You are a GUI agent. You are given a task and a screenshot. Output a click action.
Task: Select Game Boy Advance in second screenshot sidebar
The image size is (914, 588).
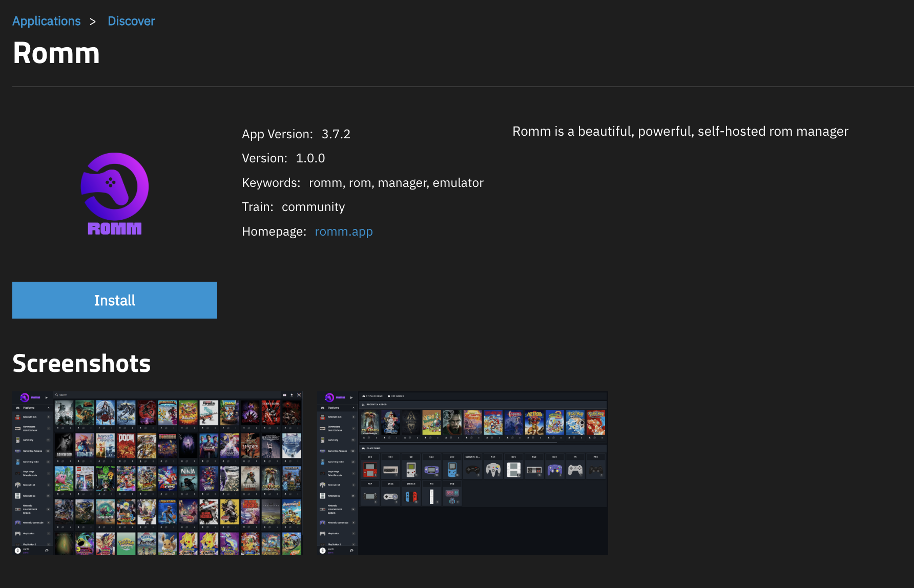click(x=337, y=451)
